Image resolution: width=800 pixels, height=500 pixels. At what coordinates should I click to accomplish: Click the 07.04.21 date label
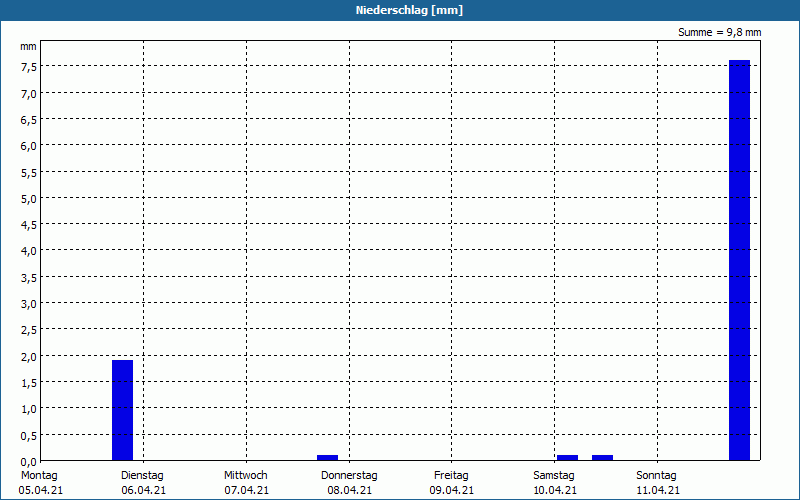coord(246,490)
